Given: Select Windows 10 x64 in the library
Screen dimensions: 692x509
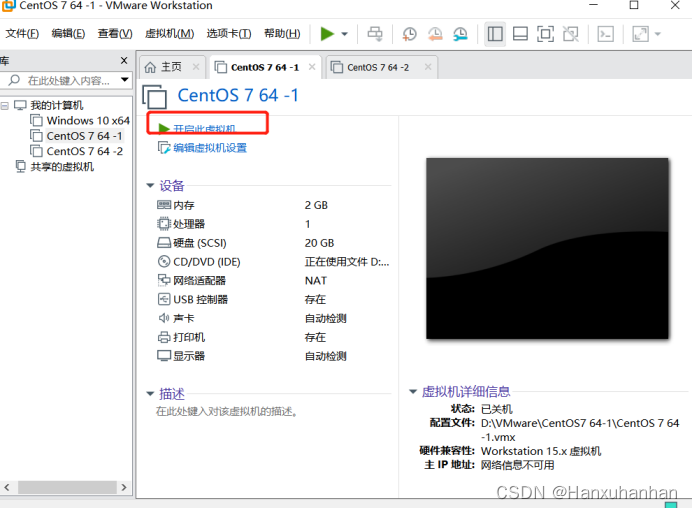Looking at the screenshot, I should click(88, 121).
